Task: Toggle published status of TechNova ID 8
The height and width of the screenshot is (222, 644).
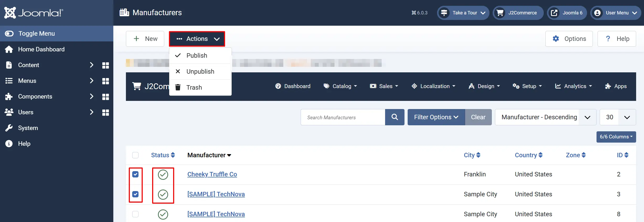Action: 163,214
